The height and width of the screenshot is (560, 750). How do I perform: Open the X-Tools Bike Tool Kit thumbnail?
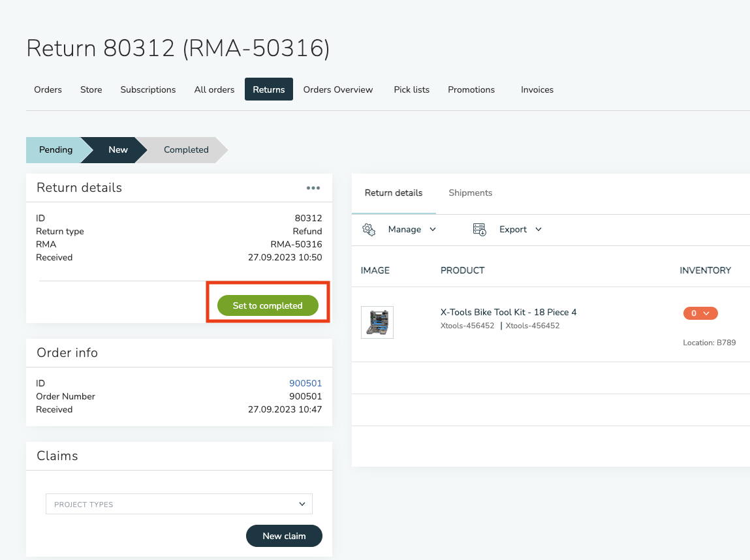377,322
